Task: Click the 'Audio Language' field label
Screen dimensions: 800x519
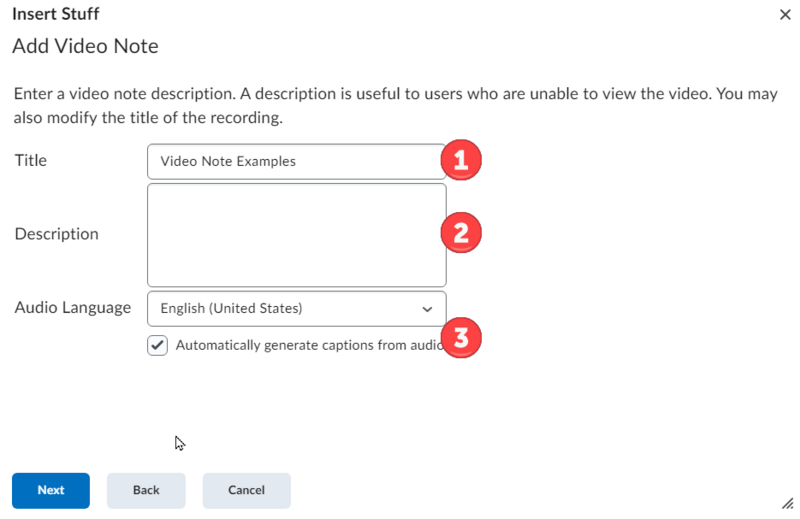Action: tap(73, 307)
